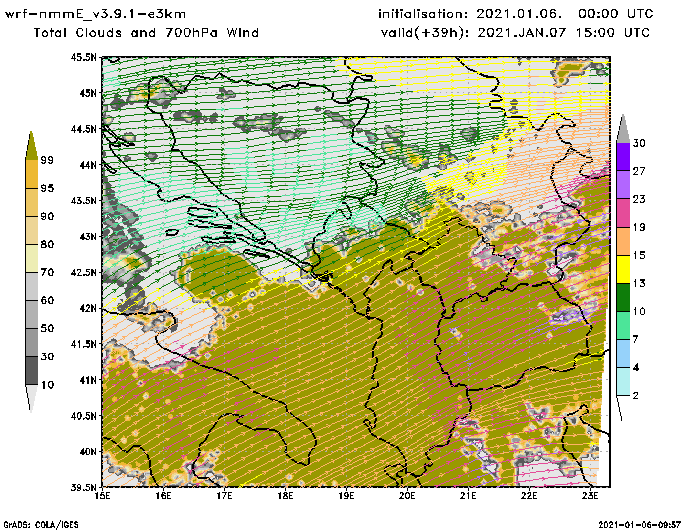Click the olive above-99 cloud cover arrow swatch
The height and width of the screenshot is (530, 700).
(31, 146)
